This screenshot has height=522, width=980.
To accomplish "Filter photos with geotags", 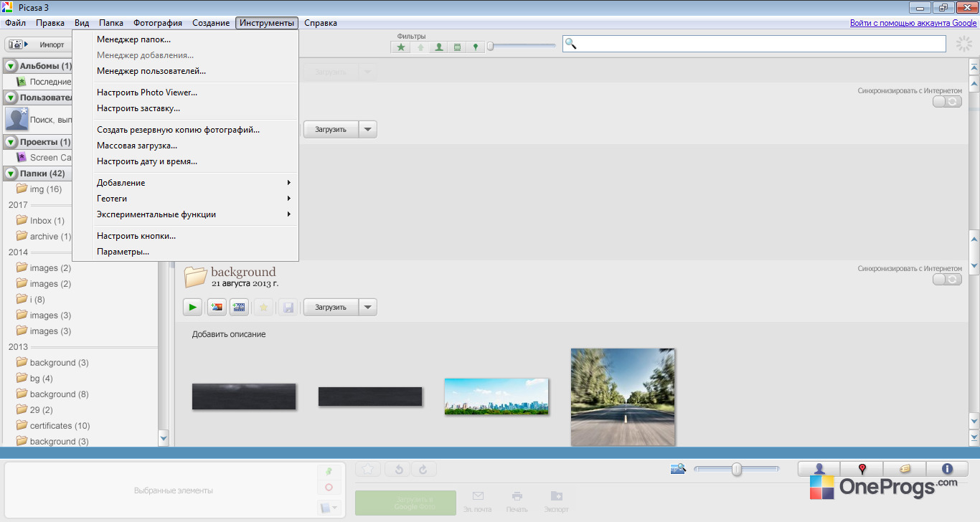I will pyautogui.click(x=475, y=47).
